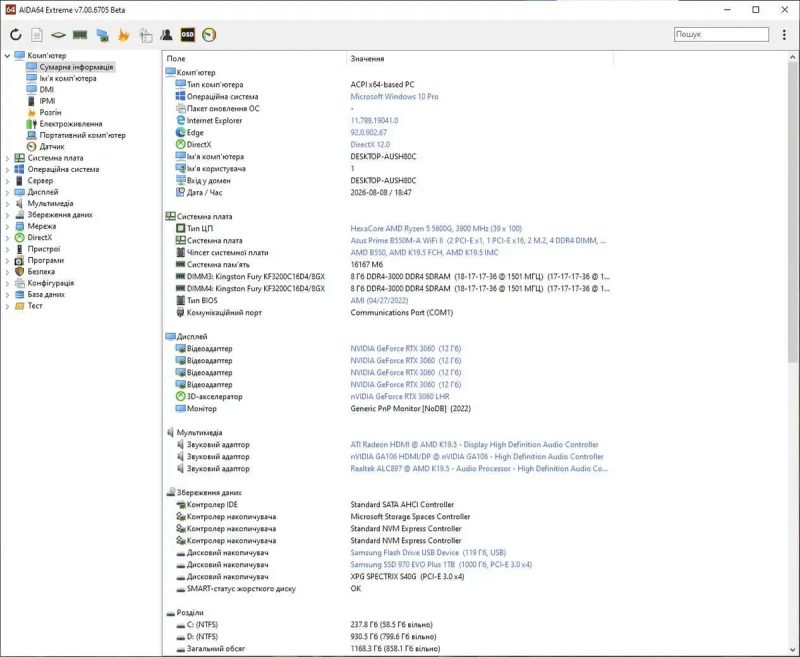Collapse the Комп'ютер tree node
The height and width of the screenshot is (657, 800).
point(7,56)
